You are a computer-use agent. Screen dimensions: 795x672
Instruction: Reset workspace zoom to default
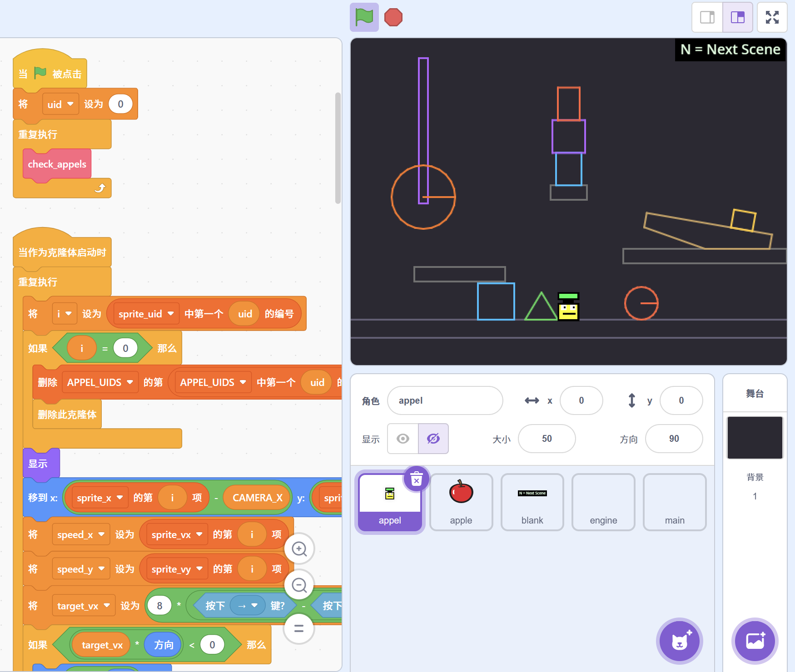coord(299,628)
